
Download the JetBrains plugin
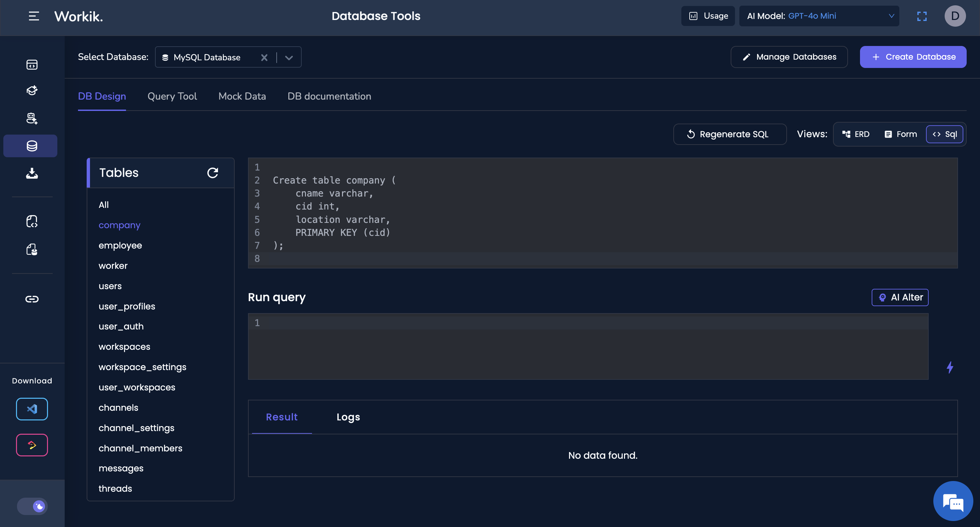click(32, 445)
